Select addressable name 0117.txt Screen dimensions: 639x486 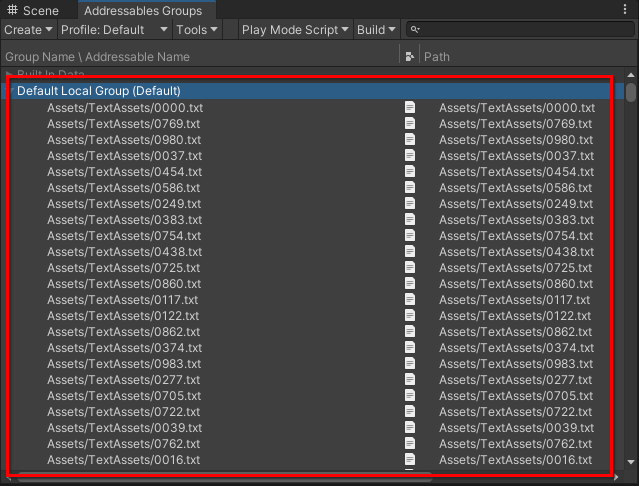(123, 300)
